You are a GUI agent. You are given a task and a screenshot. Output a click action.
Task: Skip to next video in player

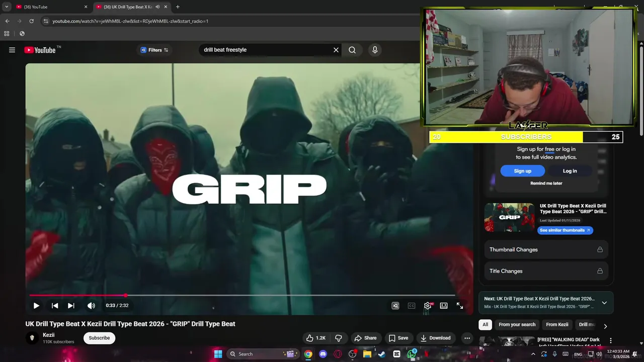(71, 305)
